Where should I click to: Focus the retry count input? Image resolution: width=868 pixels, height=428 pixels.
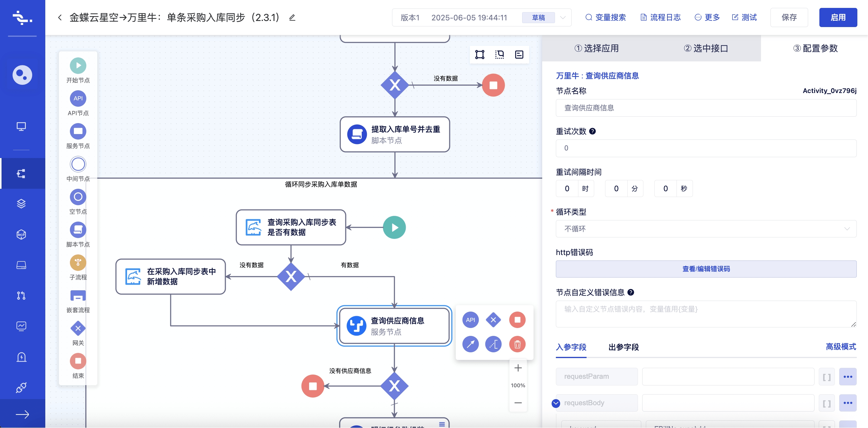(706, 148)
